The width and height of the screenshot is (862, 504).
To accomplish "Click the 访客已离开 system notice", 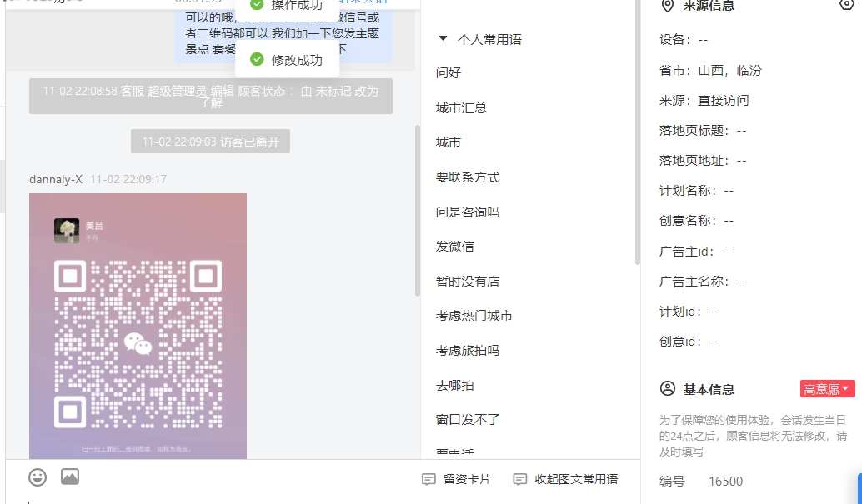I will (x=211, y=142).
